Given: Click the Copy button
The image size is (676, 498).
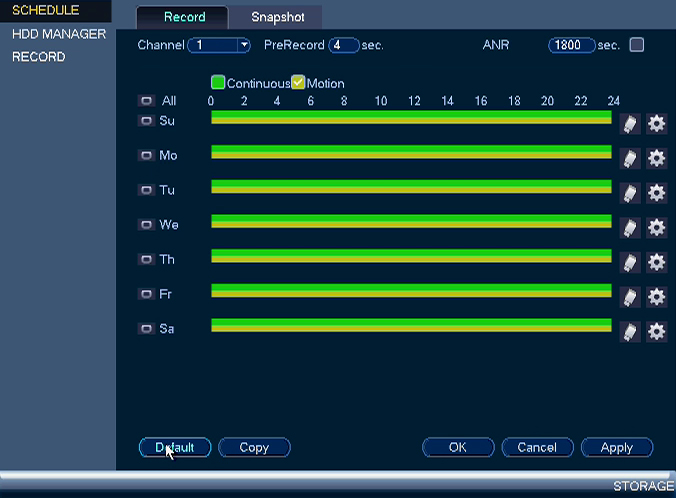Looking at the screenshot, I should pyautogui.click(x=254, y=447).
